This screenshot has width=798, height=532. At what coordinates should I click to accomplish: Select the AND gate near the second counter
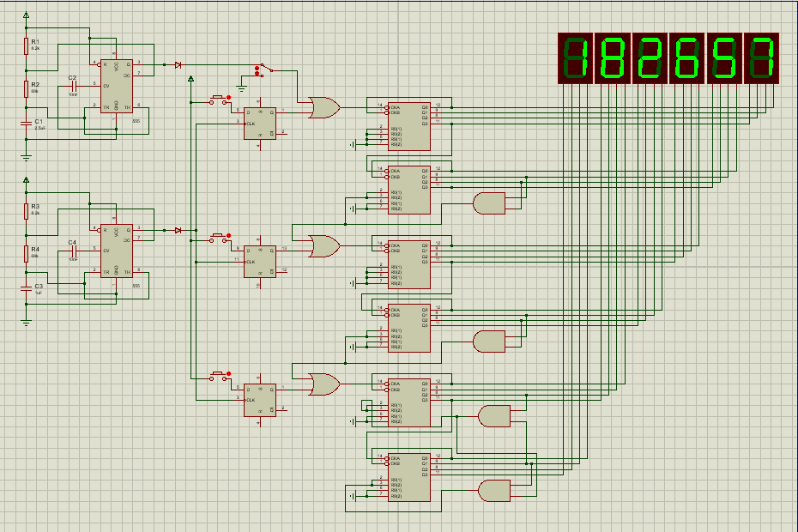[x=489, y=202]
